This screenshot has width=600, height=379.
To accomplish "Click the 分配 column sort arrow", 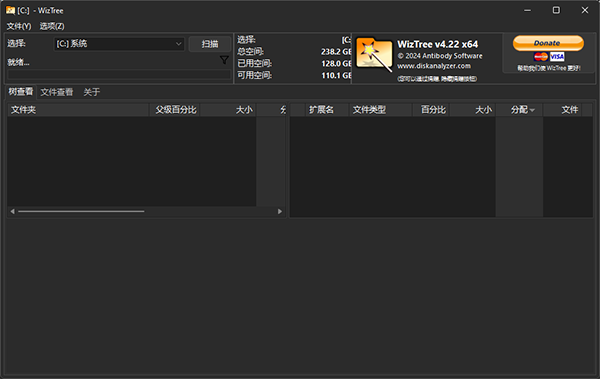I will pos(532,110).
